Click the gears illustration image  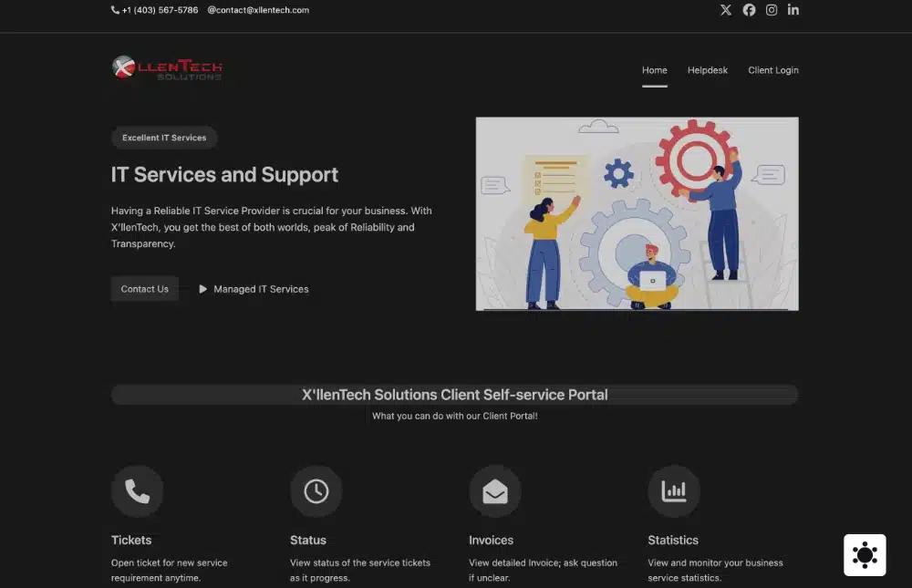coord(637,213)
